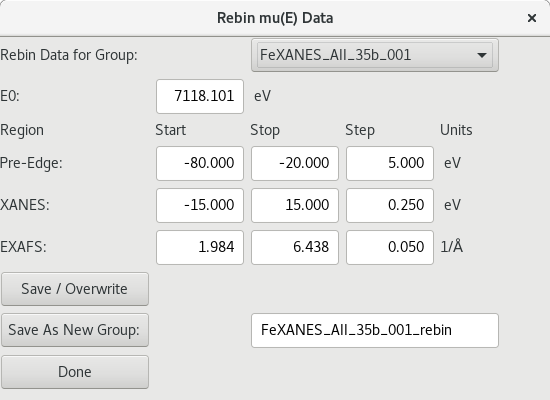Viewport: 550px width, 400px height.
Task: Edit the Pre-Edge Step field
Action: (390, 163)
